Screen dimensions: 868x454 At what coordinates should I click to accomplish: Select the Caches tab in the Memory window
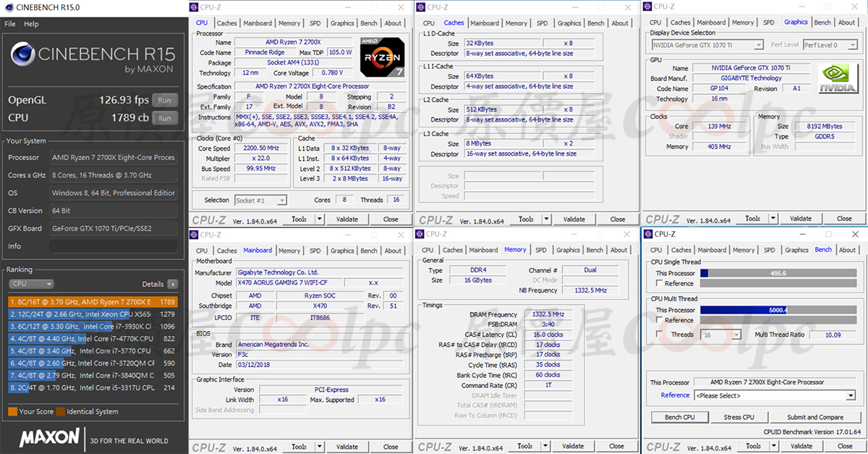coord(453,251)
